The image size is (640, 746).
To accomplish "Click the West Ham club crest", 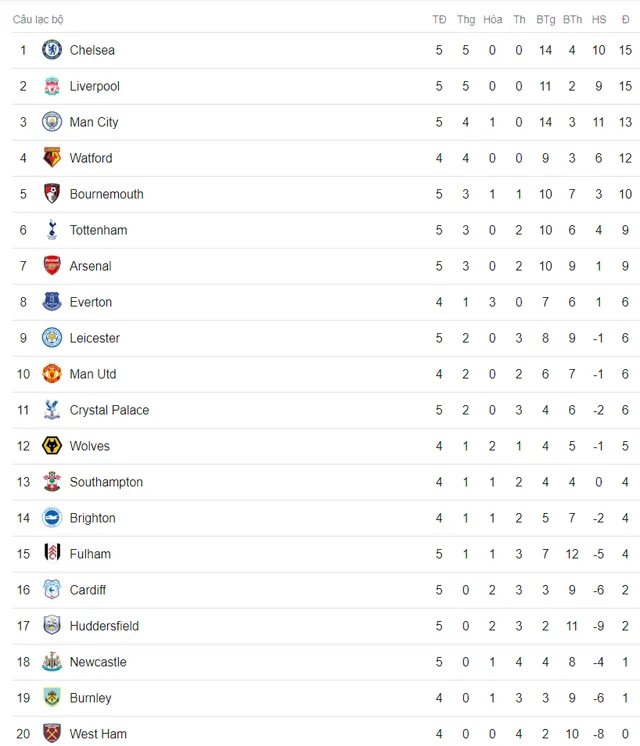I will click(x=52, y=733).
